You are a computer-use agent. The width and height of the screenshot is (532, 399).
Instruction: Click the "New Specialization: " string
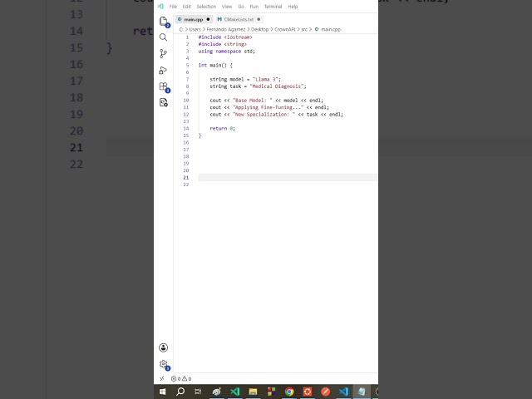(x=264, y=115)
